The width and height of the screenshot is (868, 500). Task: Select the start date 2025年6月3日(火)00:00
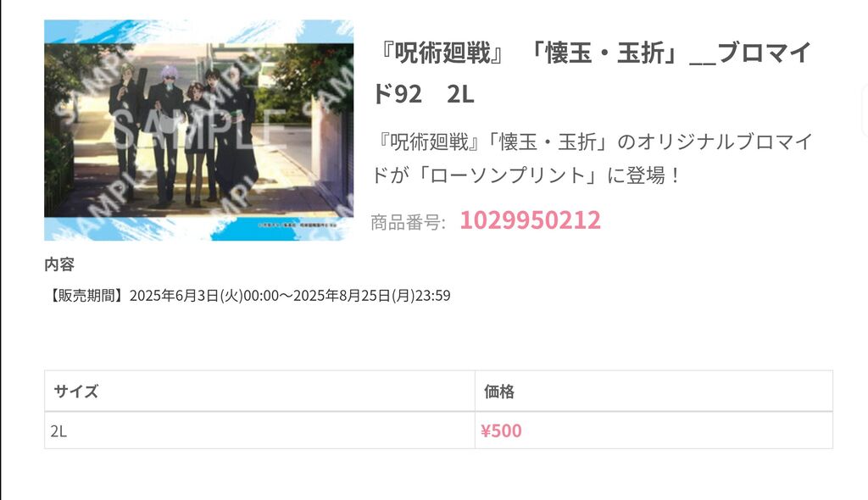pos(204,296)
